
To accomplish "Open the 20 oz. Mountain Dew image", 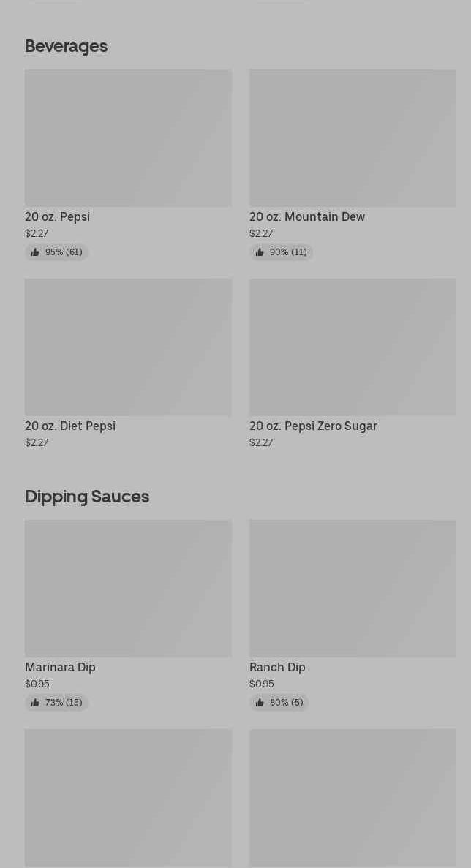I will click(353, 138).
